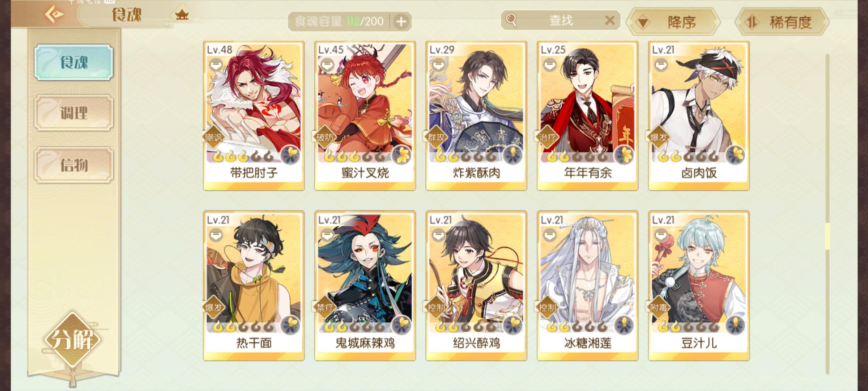Image resolution: width=868 pixels, height=391 pixels.
Task: Select the 食魂 sidebar tab
Action: 74,62
